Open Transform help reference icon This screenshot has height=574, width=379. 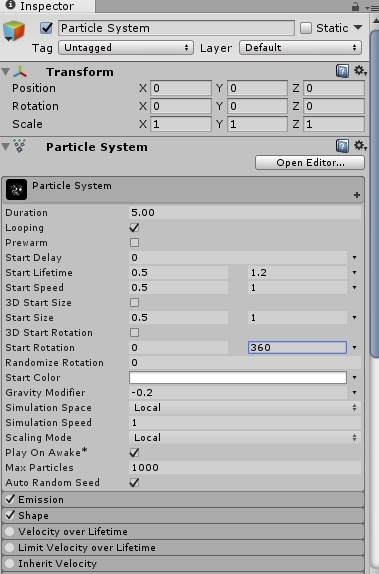tap(342, 71)
